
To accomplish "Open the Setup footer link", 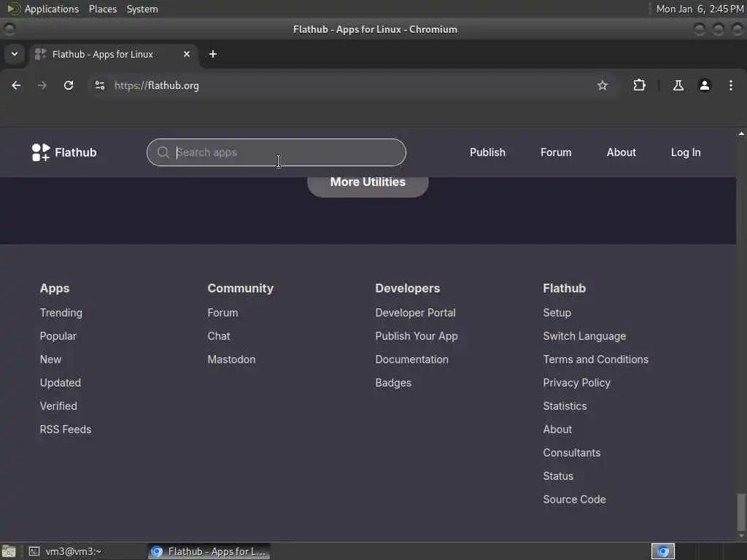I will 557,313.
